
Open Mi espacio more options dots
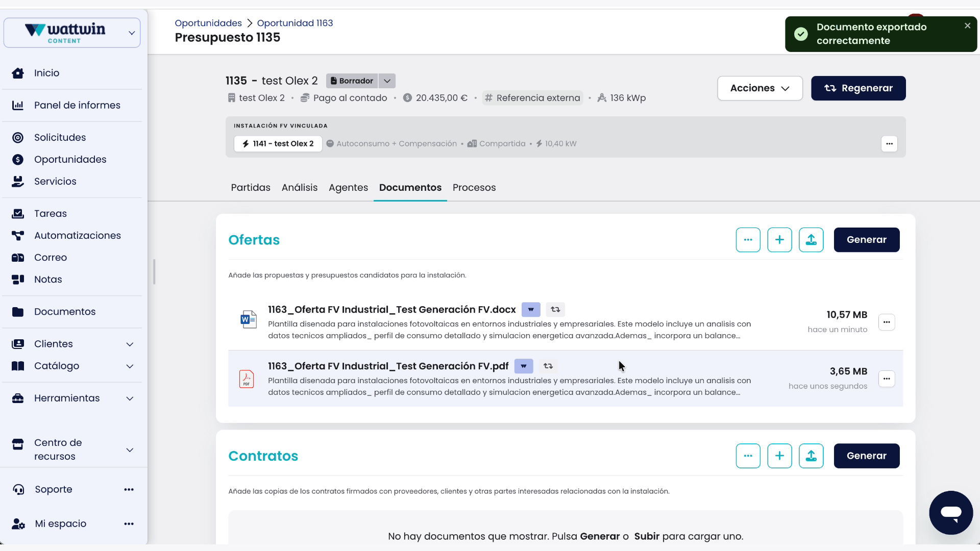(129, 524)
